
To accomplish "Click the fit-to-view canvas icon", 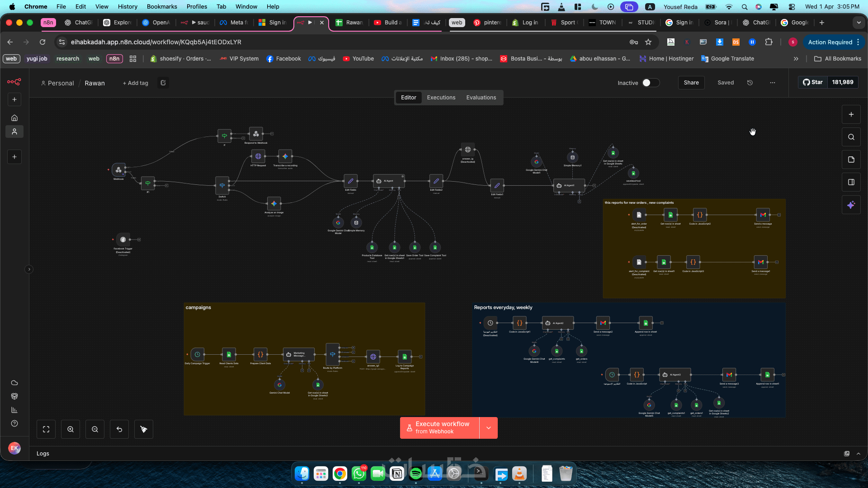I will click(46, 429).
